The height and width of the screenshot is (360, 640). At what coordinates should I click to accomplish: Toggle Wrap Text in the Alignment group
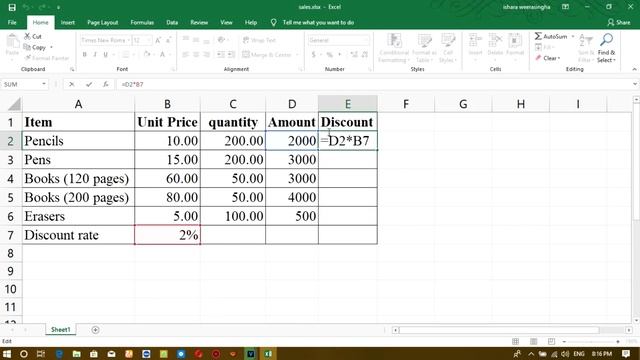point(259,40)
